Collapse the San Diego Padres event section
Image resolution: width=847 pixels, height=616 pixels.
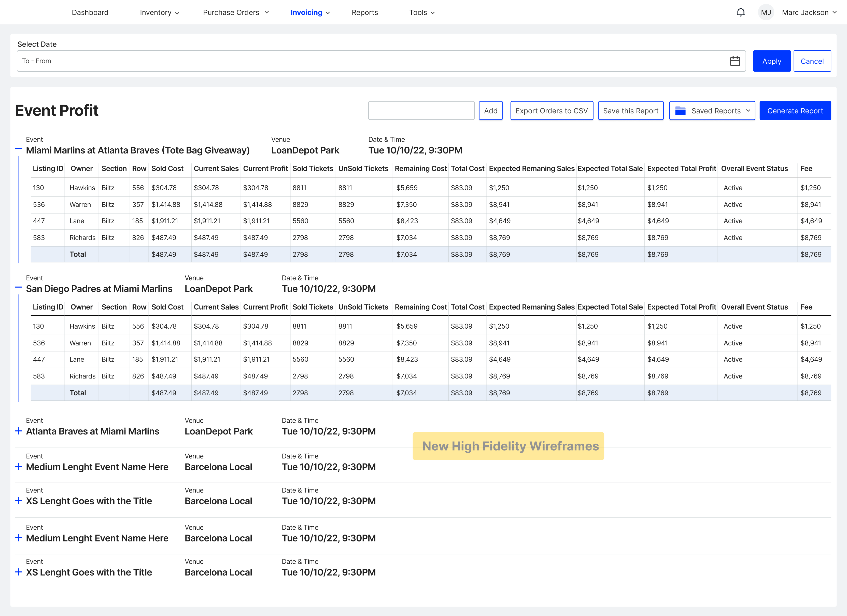(18, 288)
